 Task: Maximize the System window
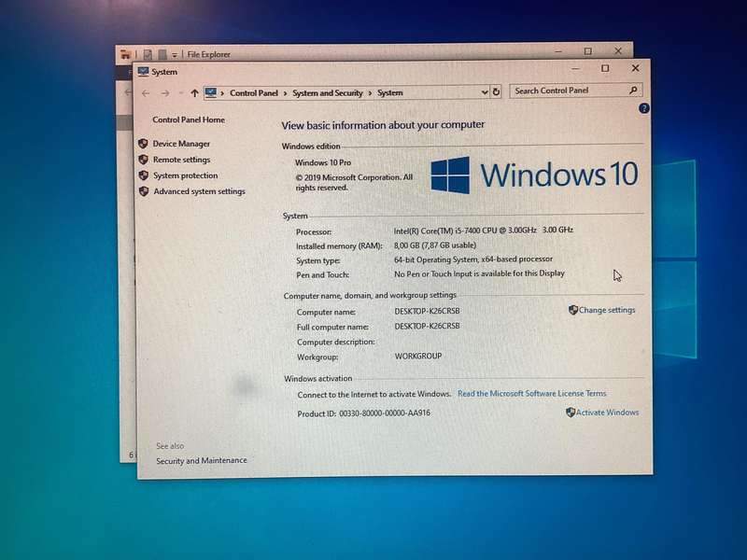605,68
